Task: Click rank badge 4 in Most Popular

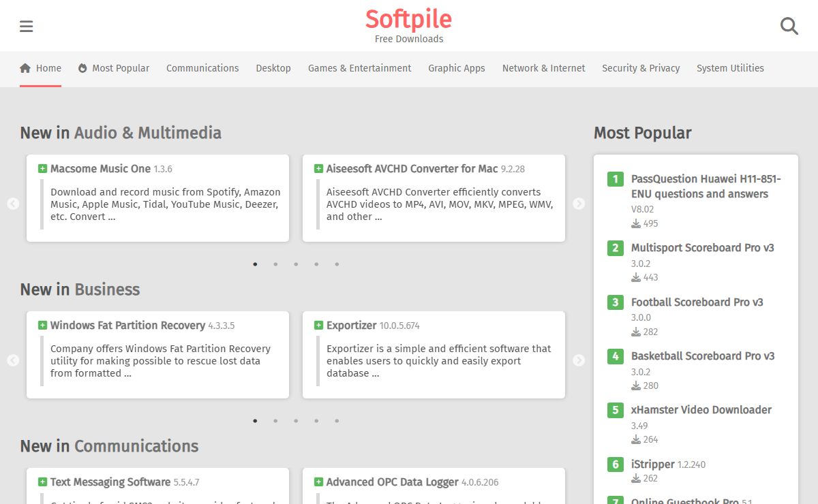Action: pos(616,356)
